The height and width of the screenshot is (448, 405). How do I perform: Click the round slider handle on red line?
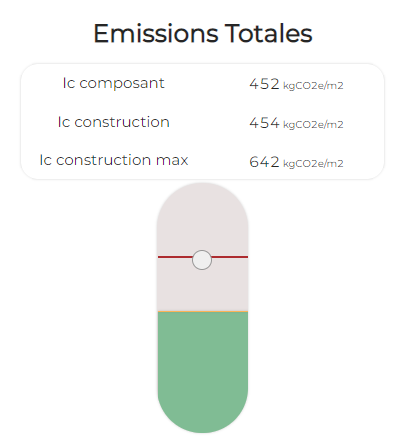click(x=202, y=260)
